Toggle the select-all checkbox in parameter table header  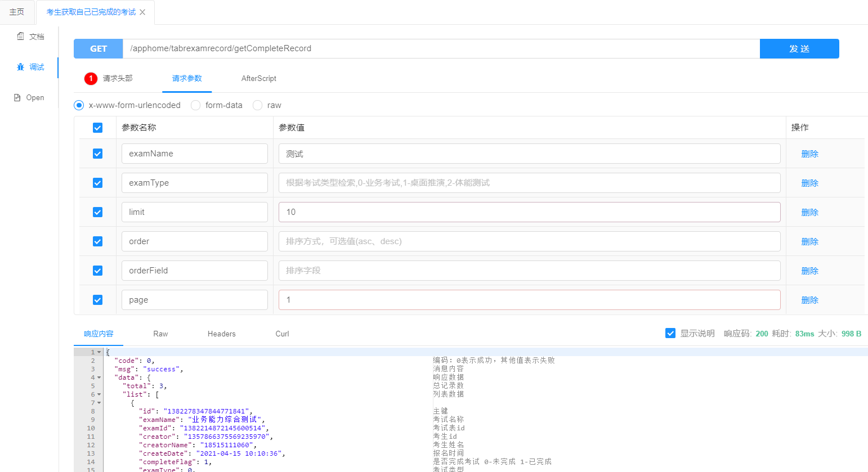coord(97,128)
